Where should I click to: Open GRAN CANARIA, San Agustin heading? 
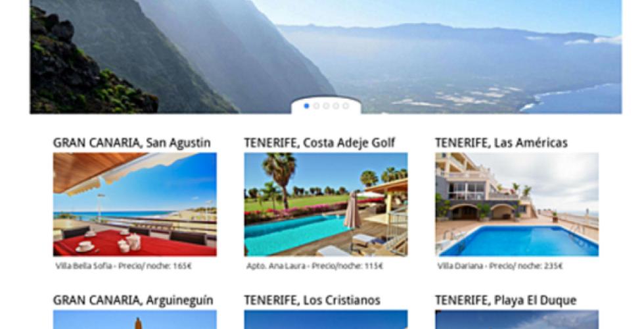[x=132, y=143]
